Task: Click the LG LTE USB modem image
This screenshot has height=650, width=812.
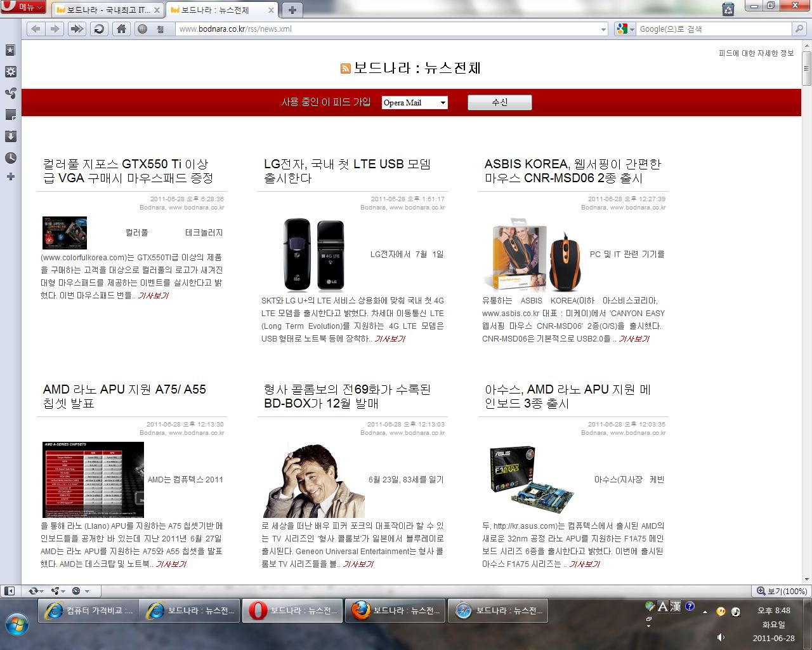Action: [314, 255]
